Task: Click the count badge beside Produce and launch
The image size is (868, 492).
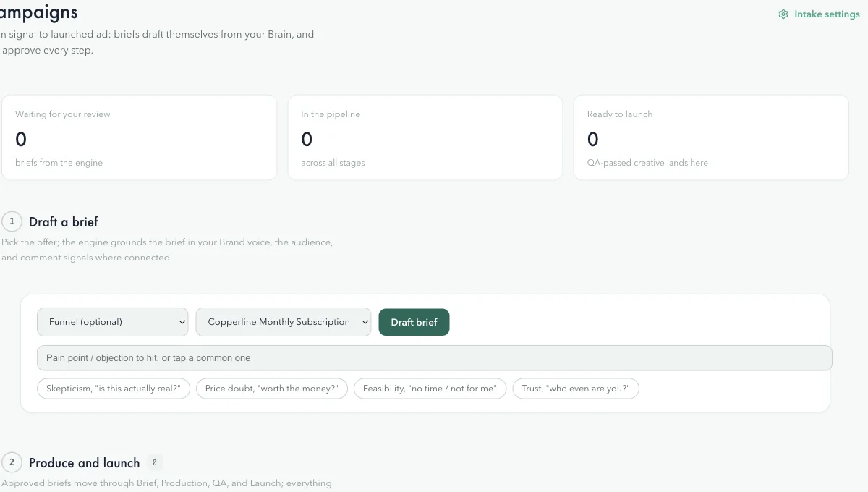Action: pos(154,462)
